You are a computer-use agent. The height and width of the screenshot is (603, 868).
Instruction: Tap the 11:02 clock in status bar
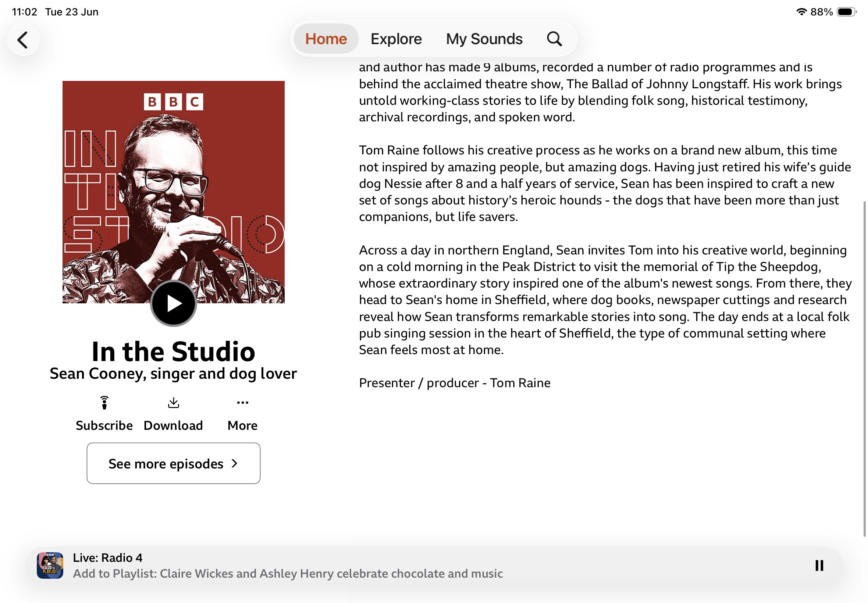[25, 12]
